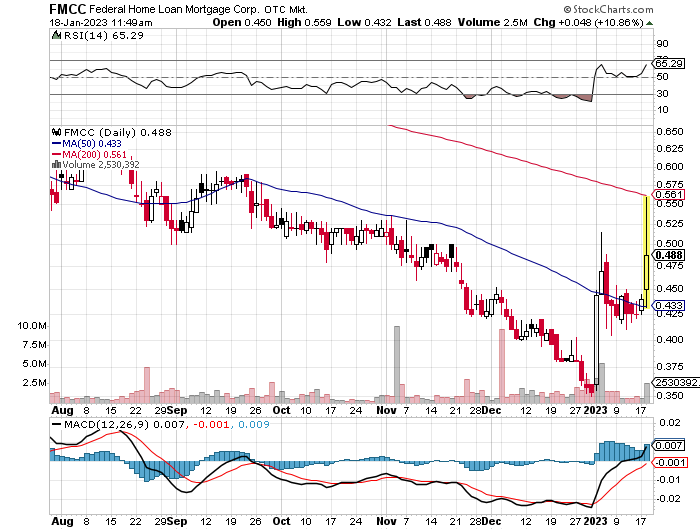This screenshot has width=700, height=530.
Task: Click the black MACD line legend swatch
Action: (x=56, y=425)
